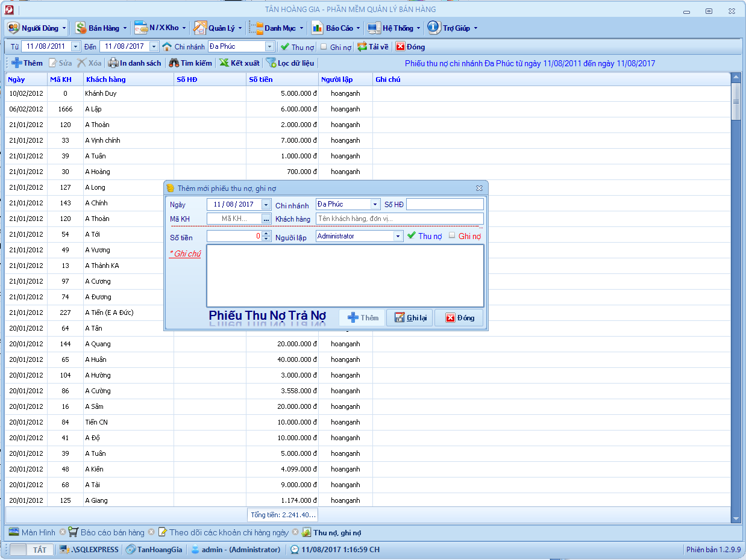The image size is (746, 560).
Task: Open the Từ date picker dropdown
Action: click(75, 46)
